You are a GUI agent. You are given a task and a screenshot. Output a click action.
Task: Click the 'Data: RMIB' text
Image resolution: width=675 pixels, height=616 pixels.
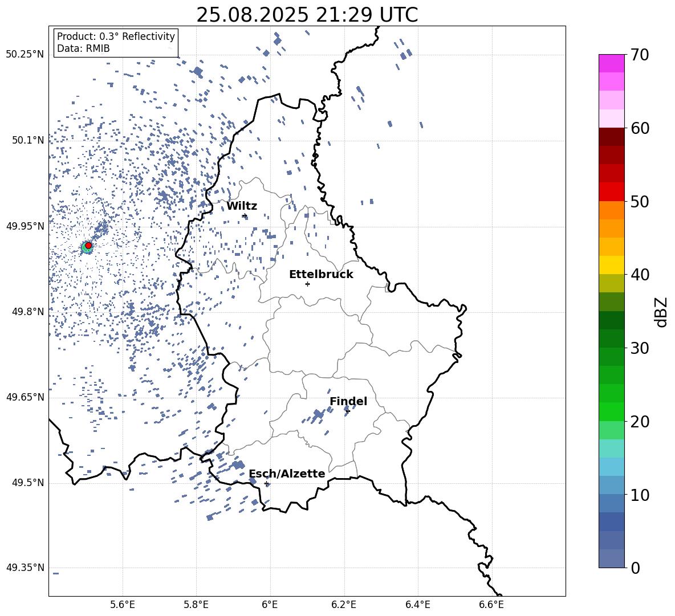point(83,48)
